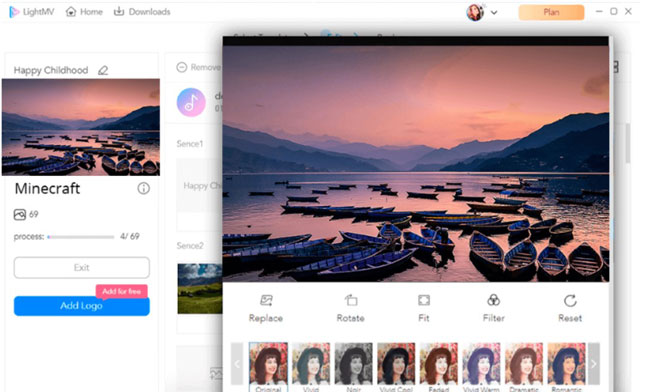Expand the account dropdown arrow
This screenshot has width=650, height=392.
pos(494,12)
